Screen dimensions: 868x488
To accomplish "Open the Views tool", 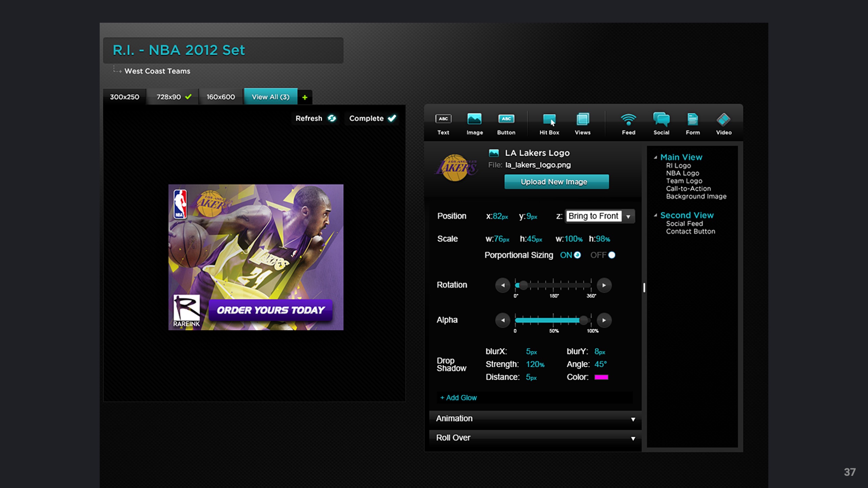I will [583, 119].
